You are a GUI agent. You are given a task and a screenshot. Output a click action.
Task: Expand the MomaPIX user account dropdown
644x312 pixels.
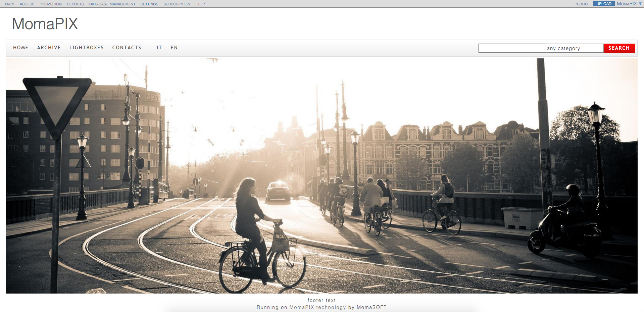point(629,4)
